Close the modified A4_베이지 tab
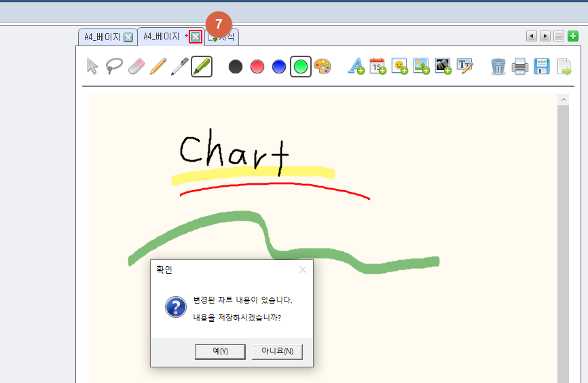This screenshot has width=588, height=383. click(x=196, y=37)
